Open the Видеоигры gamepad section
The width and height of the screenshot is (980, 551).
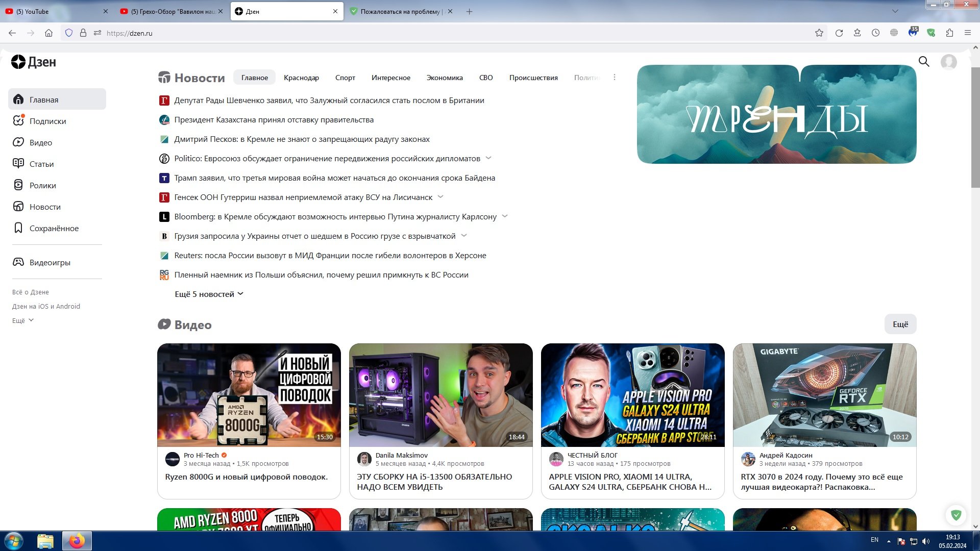point(49,262)
